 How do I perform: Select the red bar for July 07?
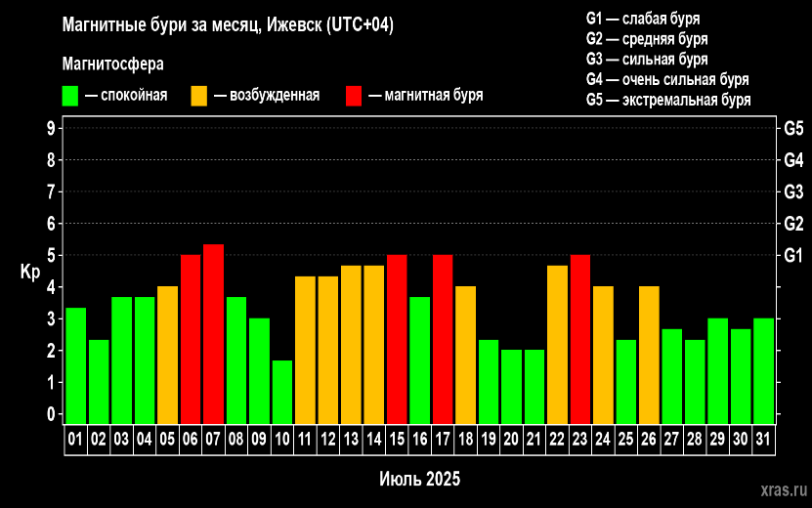tap(213, 334)
